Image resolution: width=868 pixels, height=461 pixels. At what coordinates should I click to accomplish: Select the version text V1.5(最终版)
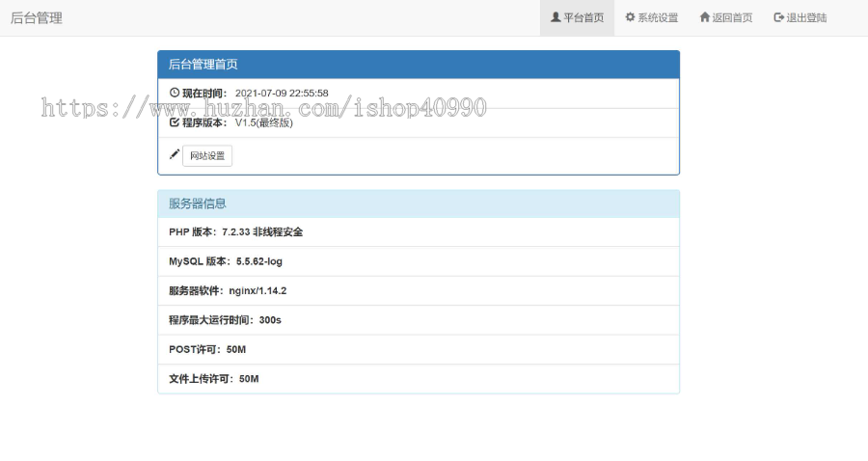(264, 122)
